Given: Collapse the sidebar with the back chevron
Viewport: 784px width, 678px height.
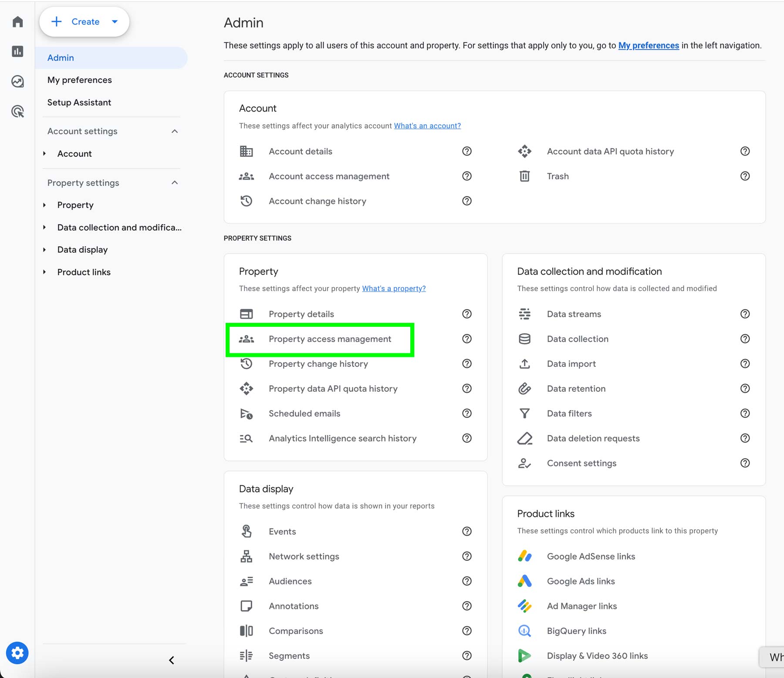Looking at the screenshot, I should click(x=171, y=660).
